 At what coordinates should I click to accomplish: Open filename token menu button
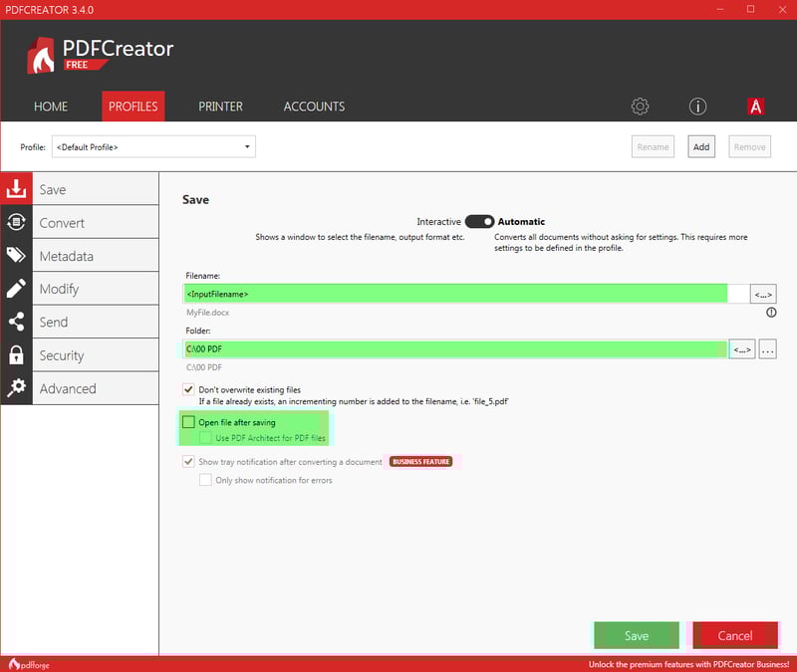pyautogui.click(x=763, y=294)
